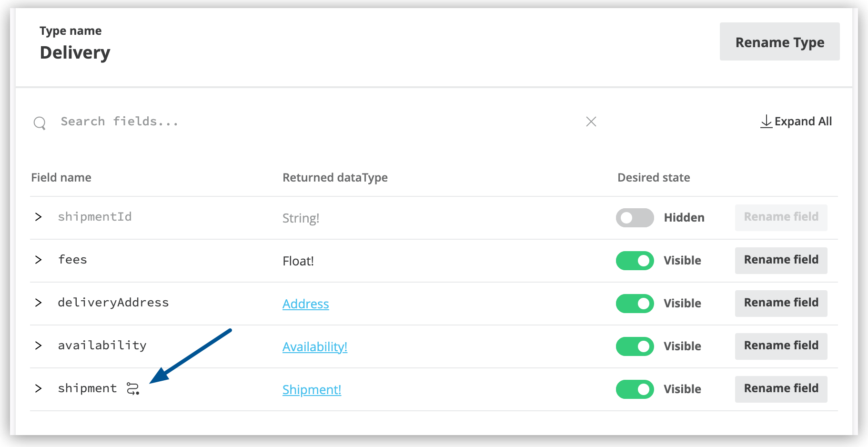The image size is (868, 447).
Task: Click the search magnifier icon
Action: [x=40, y=122]
